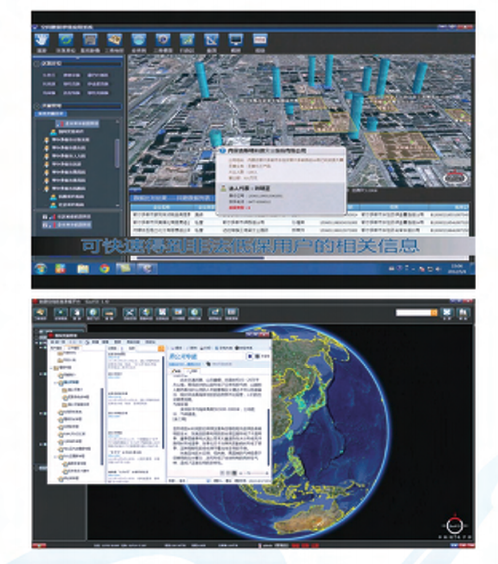
Task: Click the compass beside the globe view
Action: click(x=455, y=526)
